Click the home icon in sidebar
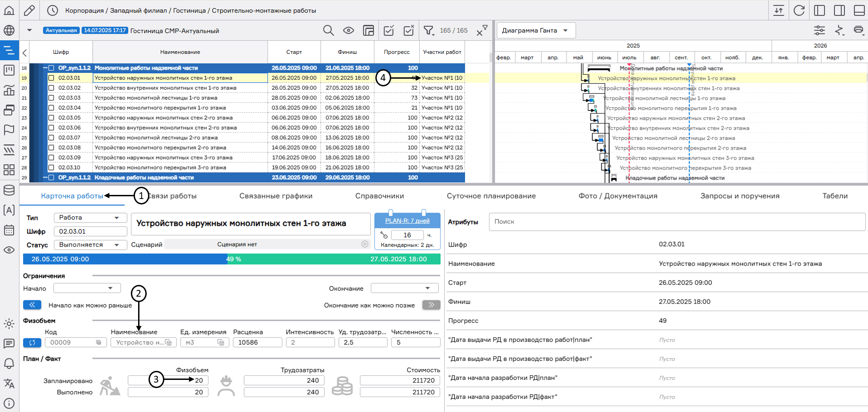This screenshot has width=868, height=412. (x=9, y=10)
